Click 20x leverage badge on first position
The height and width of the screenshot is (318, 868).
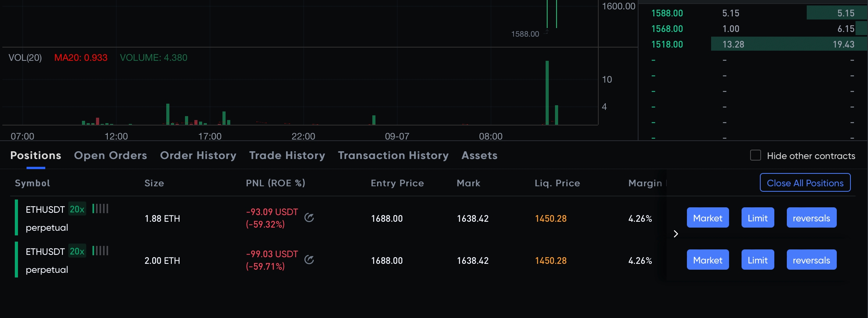pos(77,209)
